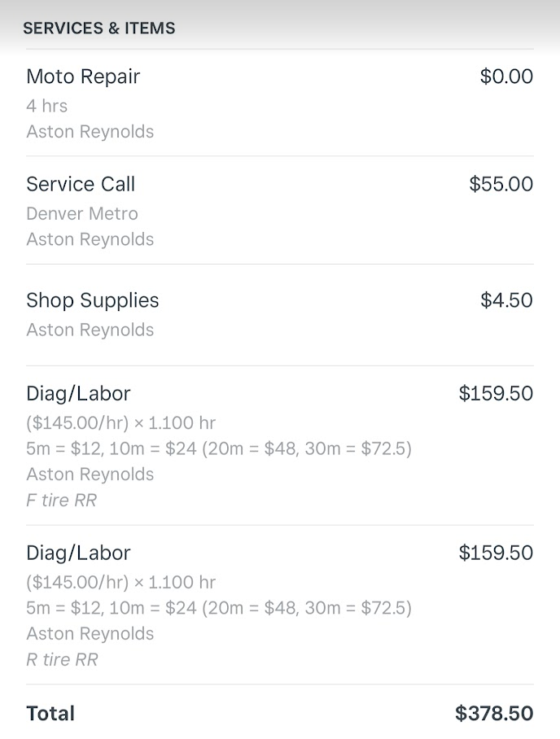Click the R tire RR note
This screenshot has height=739, width=560.
coord(62,659)
